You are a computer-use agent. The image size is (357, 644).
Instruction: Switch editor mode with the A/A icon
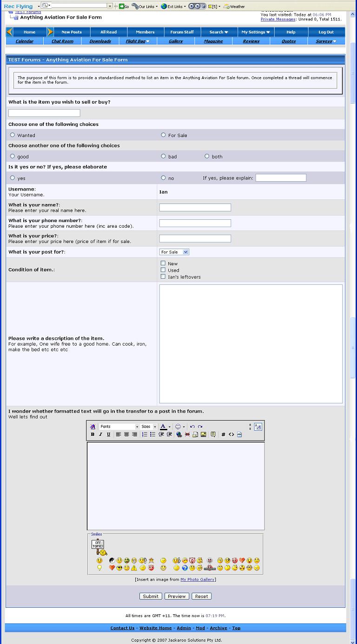coord(258,427)
